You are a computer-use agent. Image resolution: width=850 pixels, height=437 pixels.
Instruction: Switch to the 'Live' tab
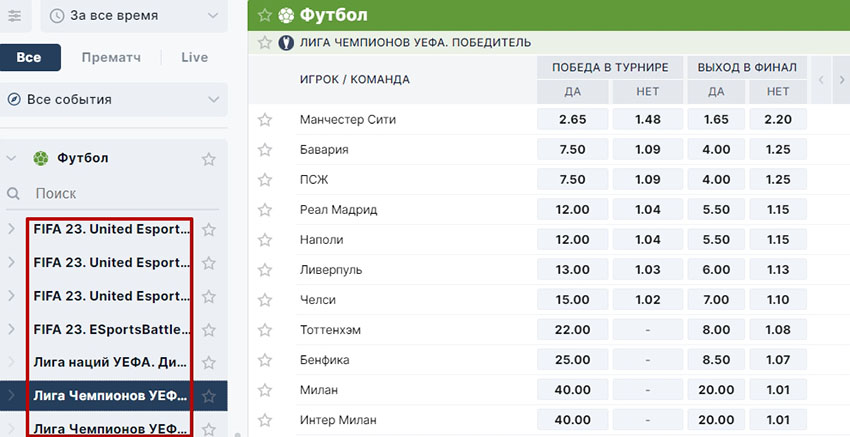pyautogui.click(x=195, y=57)
